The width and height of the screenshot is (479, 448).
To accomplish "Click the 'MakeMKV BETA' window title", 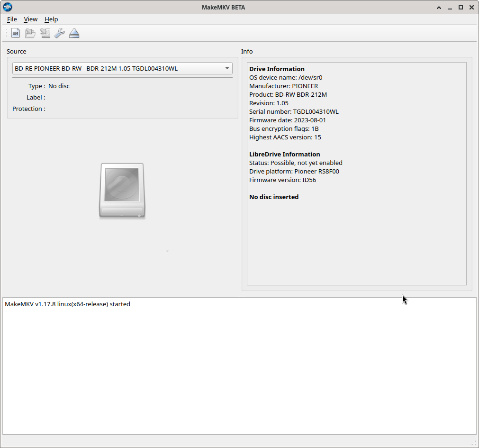I will pos(223,7).
